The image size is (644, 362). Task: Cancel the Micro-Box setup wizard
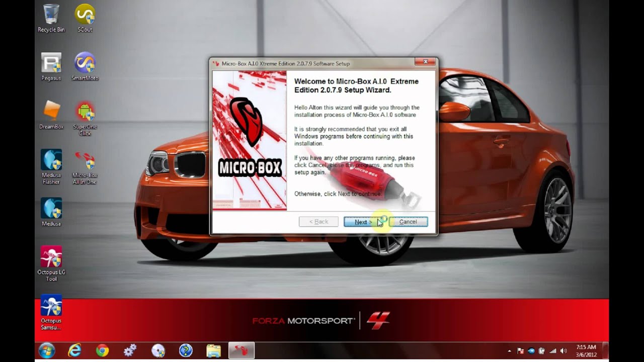tap(408, 222)
